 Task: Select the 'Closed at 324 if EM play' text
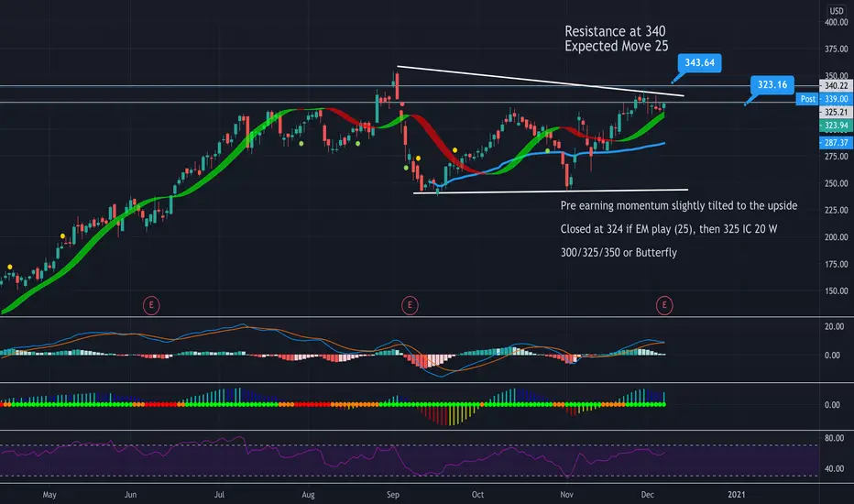pyautogui.click(x=669, y=229)
